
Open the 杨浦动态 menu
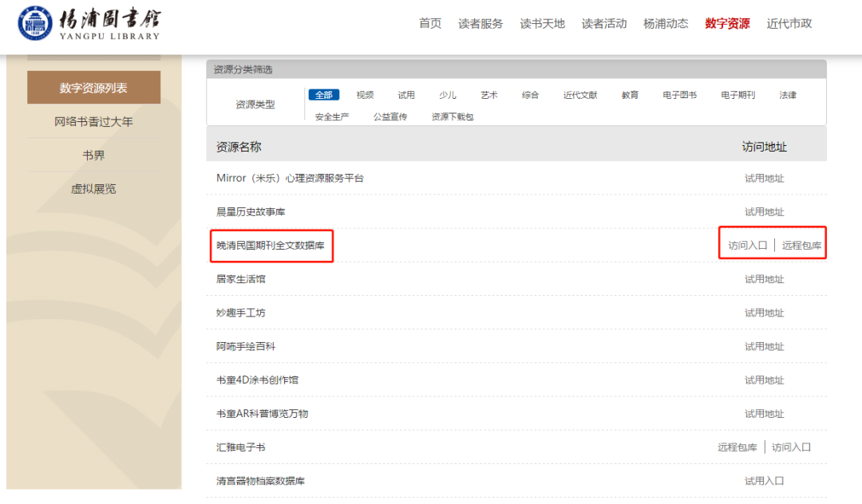pyautogui.click(x=665, y=23)
